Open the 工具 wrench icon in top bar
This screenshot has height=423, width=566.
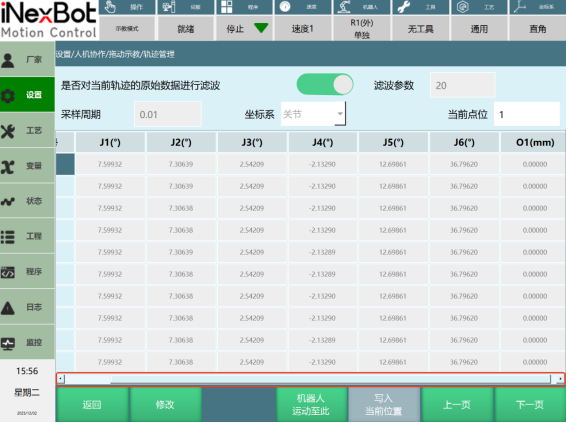click(x=404, y=6)
